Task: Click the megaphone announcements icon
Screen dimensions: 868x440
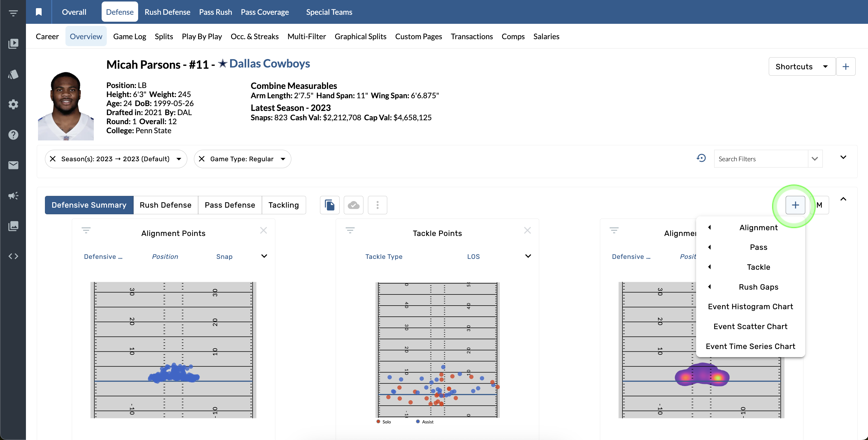Action: pyautogui.click(x=13, y=196)
